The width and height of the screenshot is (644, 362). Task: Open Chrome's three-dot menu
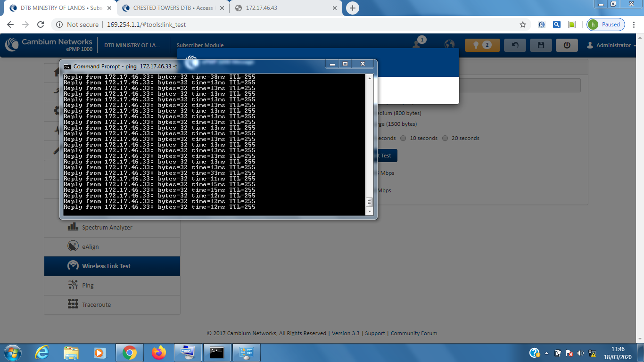pos(634,25)
